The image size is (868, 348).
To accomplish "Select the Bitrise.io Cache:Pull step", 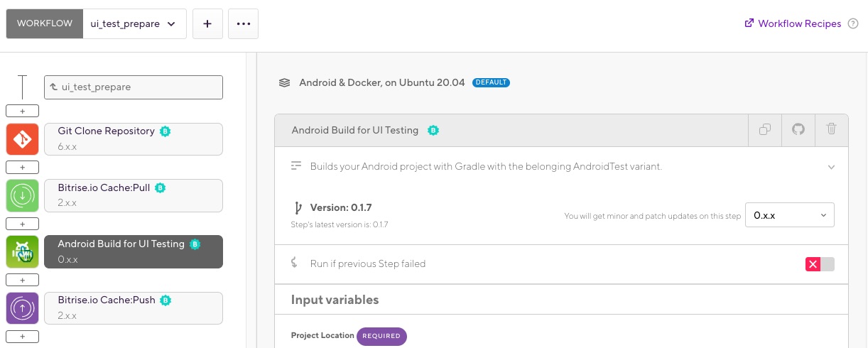I will click(x=134, y=195).
